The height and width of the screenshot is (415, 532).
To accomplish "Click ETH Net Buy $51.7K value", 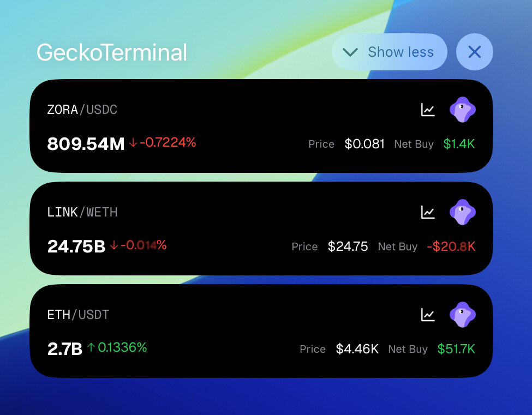I will click(x=456, y=349).
